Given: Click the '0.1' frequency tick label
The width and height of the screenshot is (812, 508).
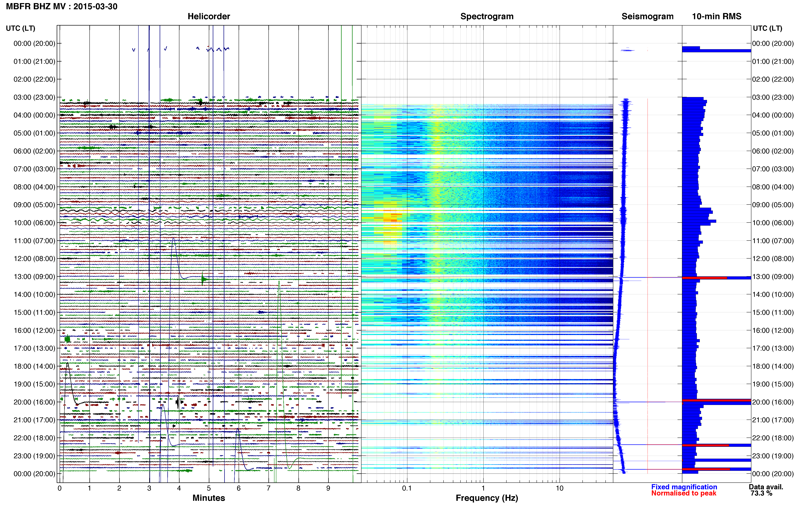Looking at the screenshot, I should [x=407, y=488].
